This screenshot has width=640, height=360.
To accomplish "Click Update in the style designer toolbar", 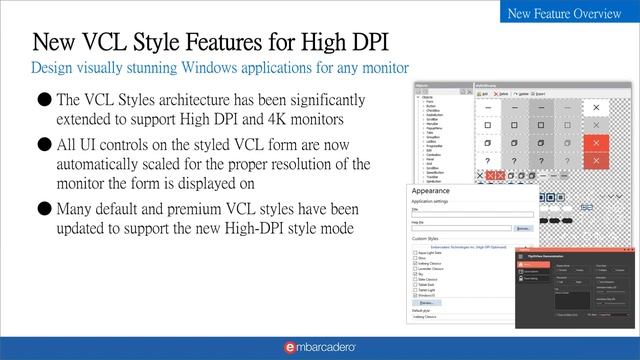I will click(521, 94).
